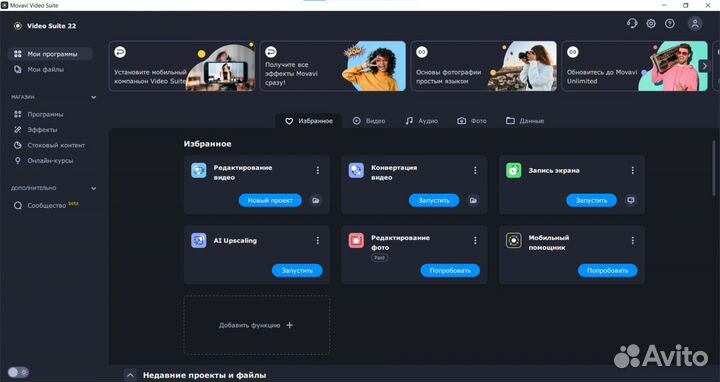Viewport: 720px width, 382px height.
Task: Open options for AI Upscaling card
Action: [317, 241]
